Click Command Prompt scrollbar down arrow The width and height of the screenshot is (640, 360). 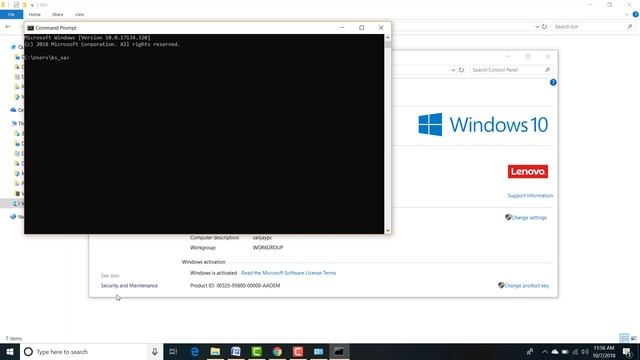point(388,231)
